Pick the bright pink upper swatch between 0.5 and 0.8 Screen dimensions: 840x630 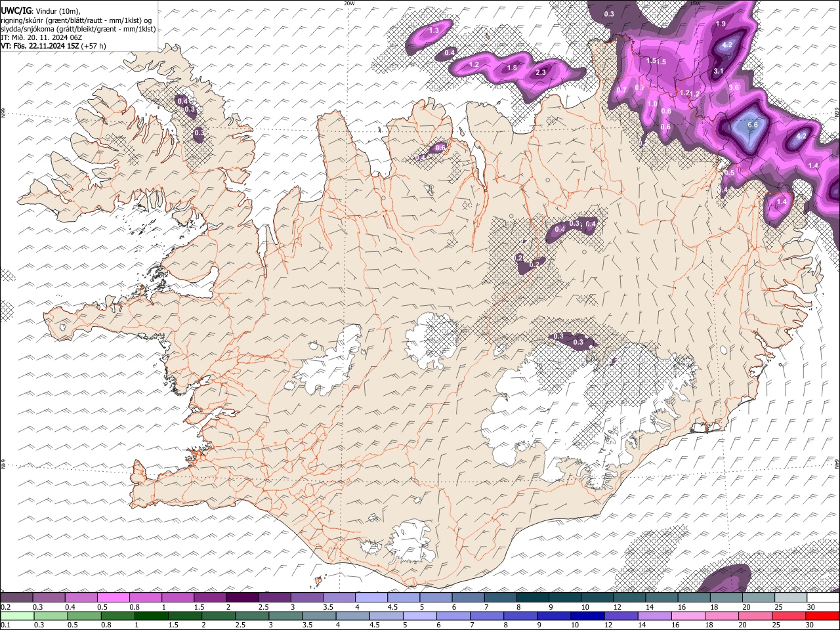point(113,598)
